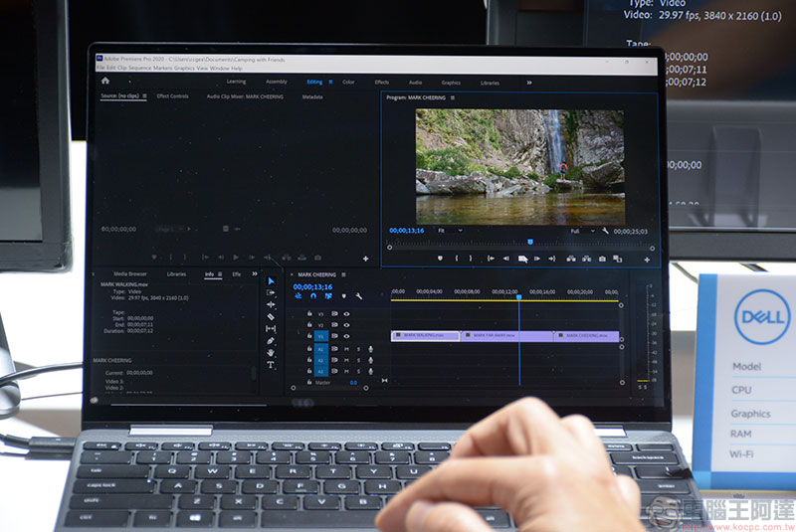Step back one frame in Program monitor

tap(505, 259)
